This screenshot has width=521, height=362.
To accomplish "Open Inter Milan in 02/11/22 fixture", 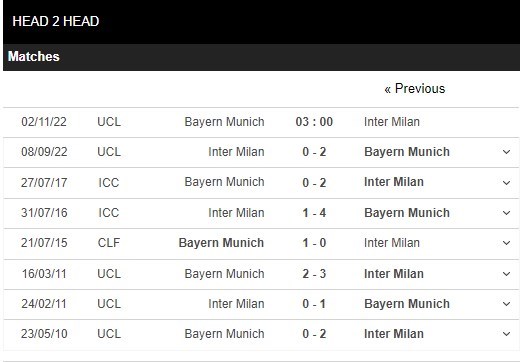I will click(392, 122).
